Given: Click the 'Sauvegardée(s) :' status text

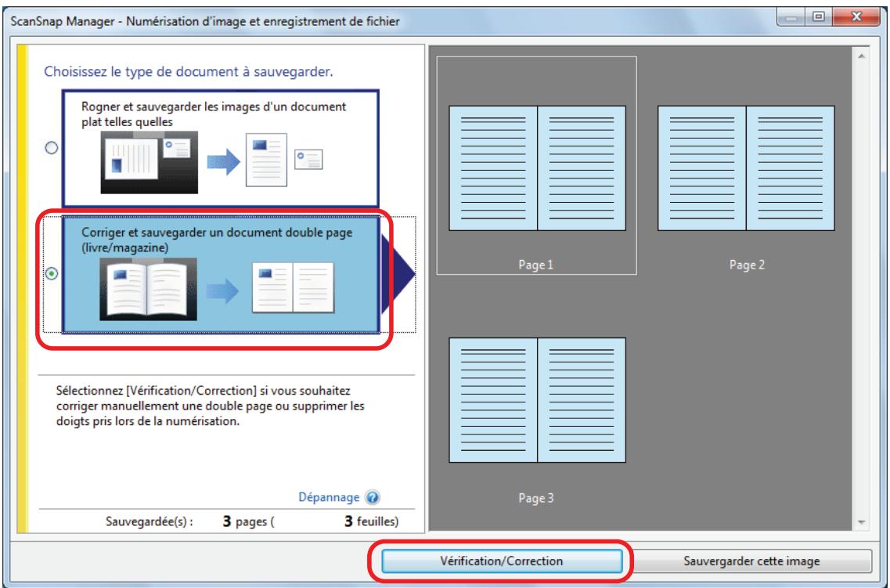Looking at the screenshot, I should pos(150,521).
